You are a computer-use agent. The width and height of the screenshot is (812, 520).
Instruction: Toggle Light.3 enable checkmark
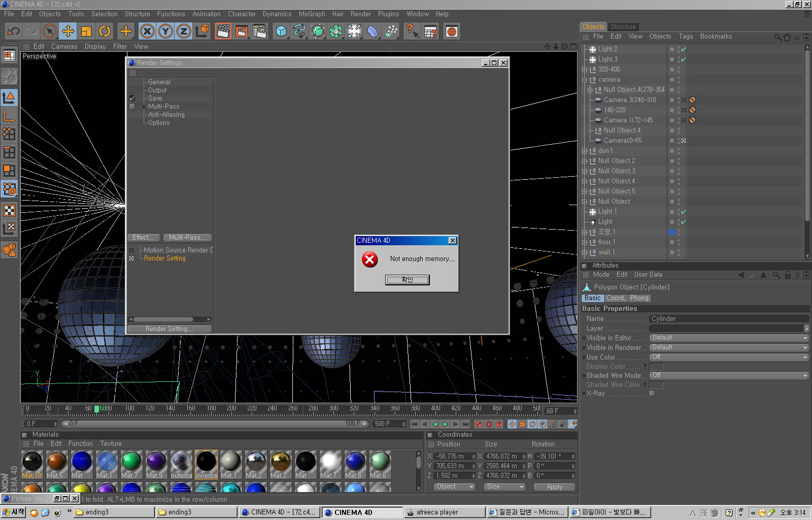(684, 59)
